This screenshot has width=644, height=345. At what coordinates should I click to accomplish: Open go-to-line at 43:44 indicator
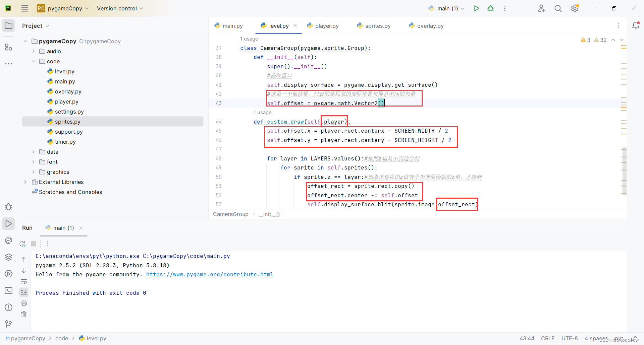tap(527, 338)
